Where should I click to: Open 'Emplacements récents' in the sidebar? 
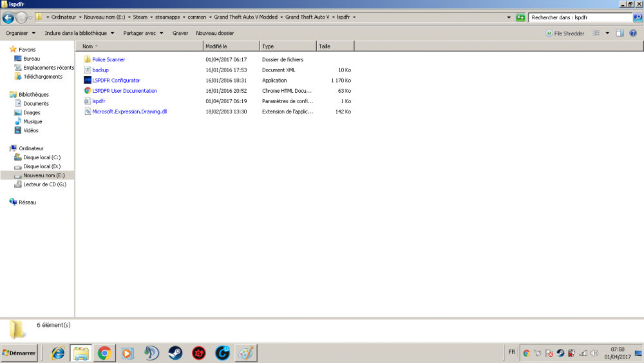(x=48, y=68)
